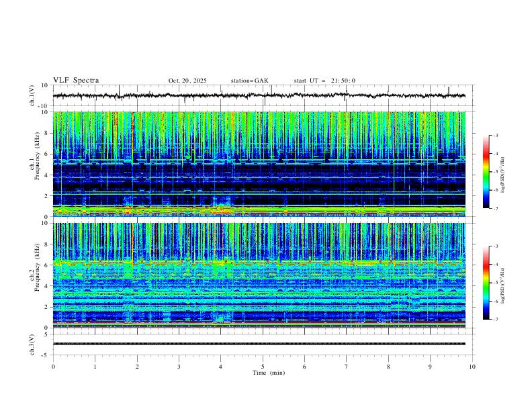
Task: Click the "5" tick on the time axis
Action: pyautogui.click(x=263, y=367)
